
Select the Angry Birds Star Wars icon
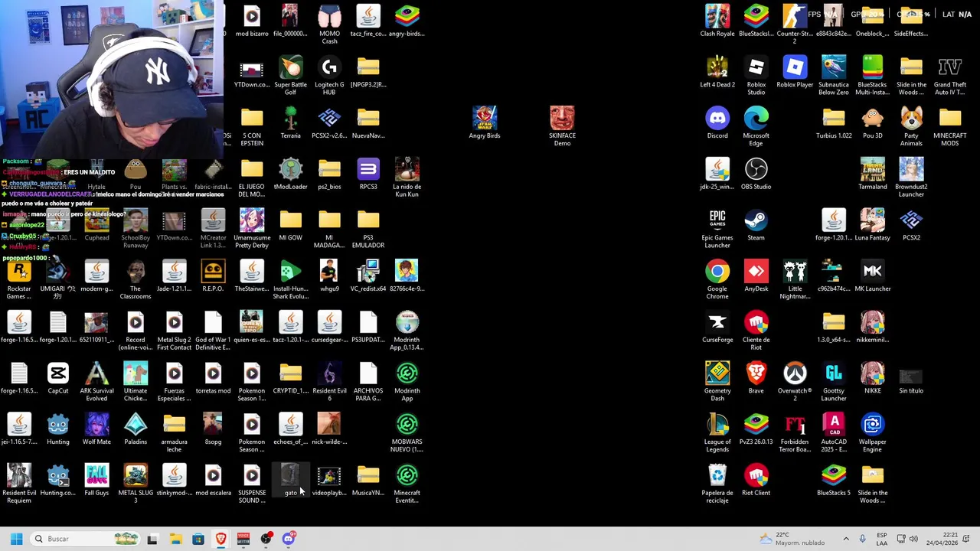[484, 123]
